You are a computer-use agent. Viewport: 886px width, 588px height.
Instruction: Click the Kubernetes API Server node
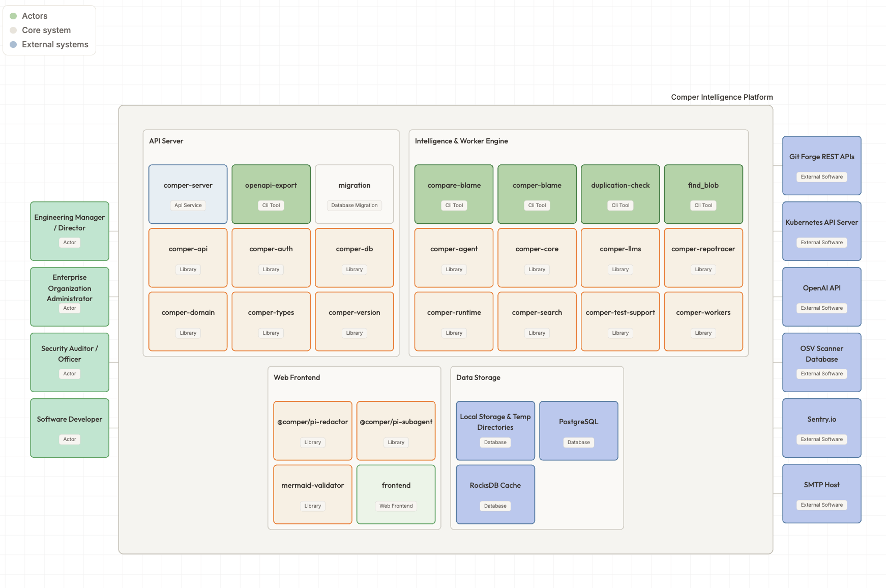822,231
